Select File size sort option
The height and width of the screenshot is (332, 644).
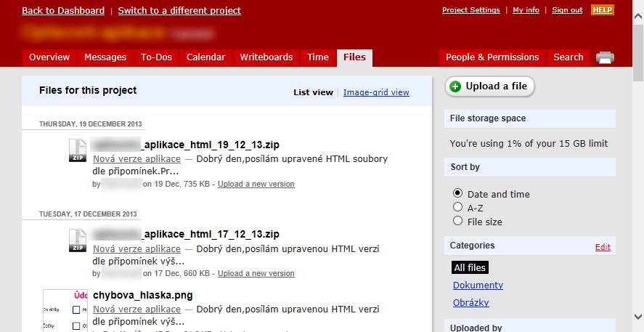pyautogui.click(x=457, y=221)
